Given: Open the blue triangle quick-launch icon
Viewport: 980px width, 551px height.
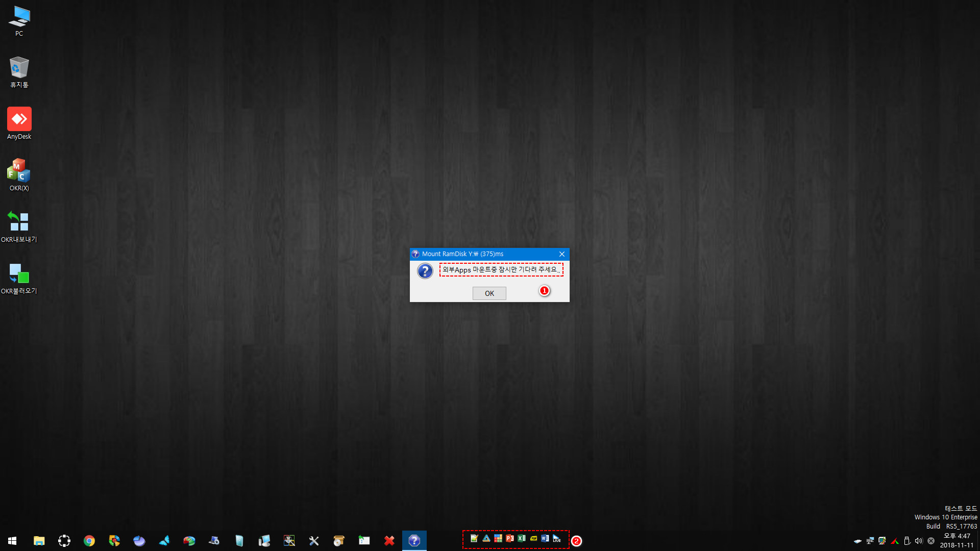Looking at the screenshot, I should (x=486, y=538).
